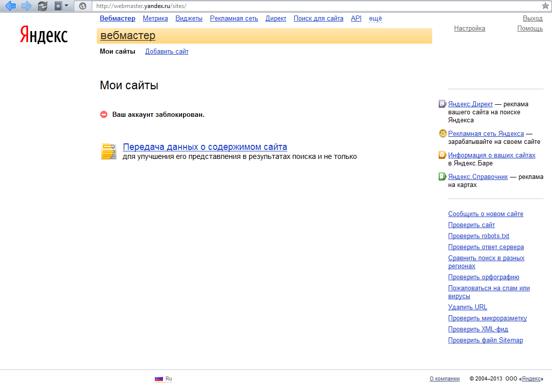Image resolution: width=552 pixels, height=392 pixels.
Task: Click the Удалить URL link
Action: coord(467,307)
